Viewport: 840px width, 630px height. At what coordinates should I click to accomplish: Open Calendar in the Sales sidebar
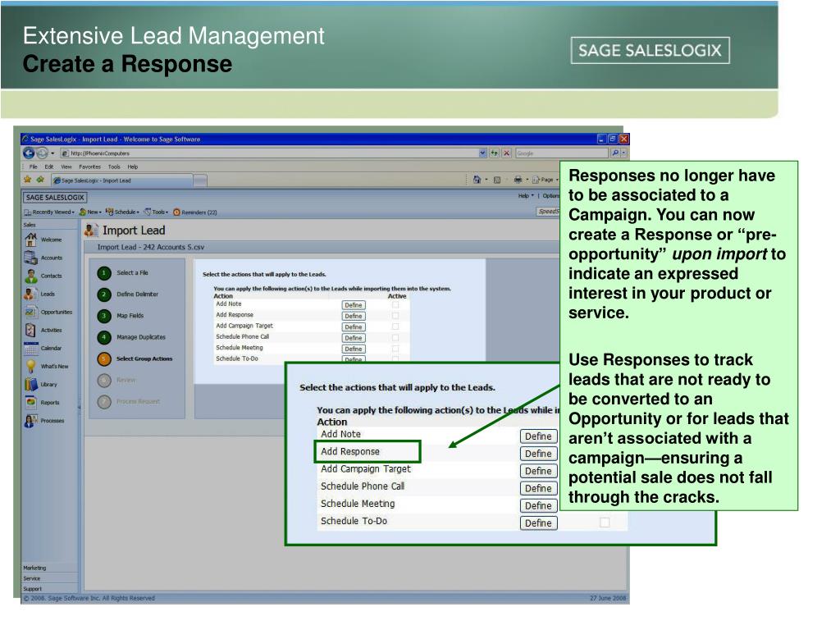pos(43,348)
